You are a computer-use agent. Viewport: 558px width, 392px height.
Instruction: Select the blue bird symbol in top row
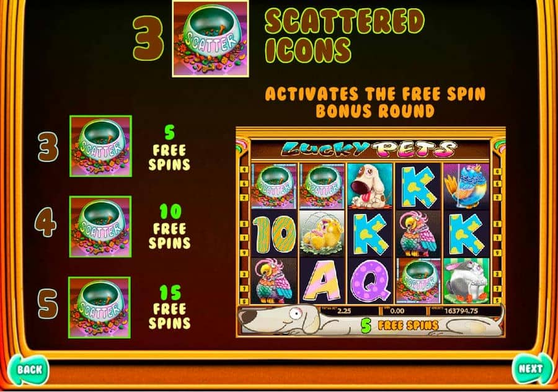click(x=466, y=186)
